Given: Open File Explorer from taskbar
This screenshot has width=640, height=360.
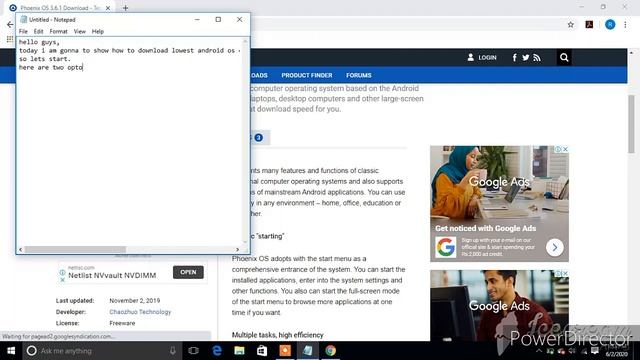Looking at the screenshot, I should tap(239, 351).
